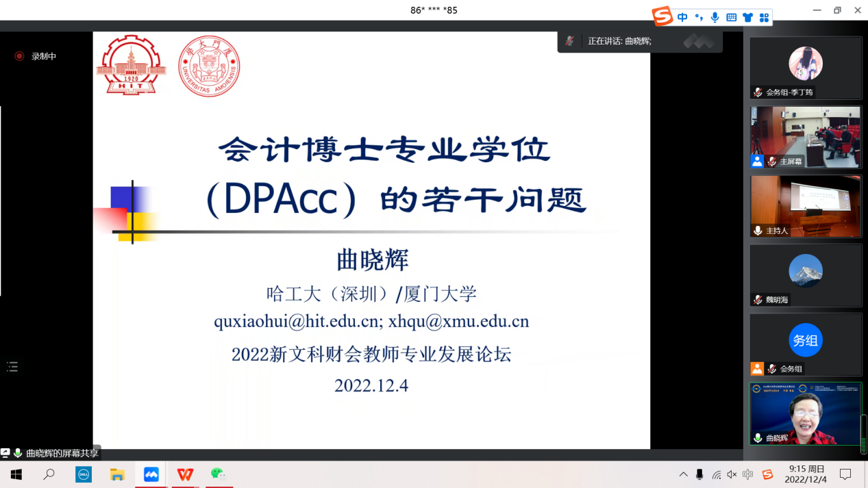
Task: Open the Sogou soft keyboard icon
Action: (x=731, y=18)
